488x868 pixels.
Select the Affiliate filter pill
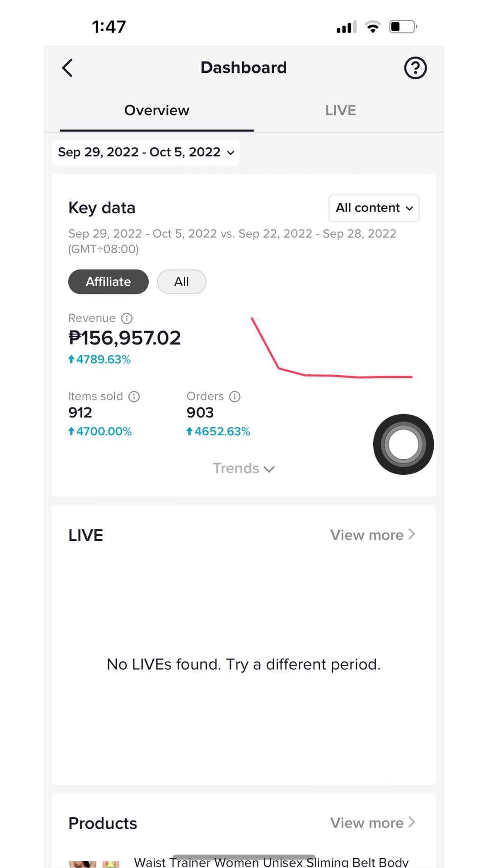point(108,282)
